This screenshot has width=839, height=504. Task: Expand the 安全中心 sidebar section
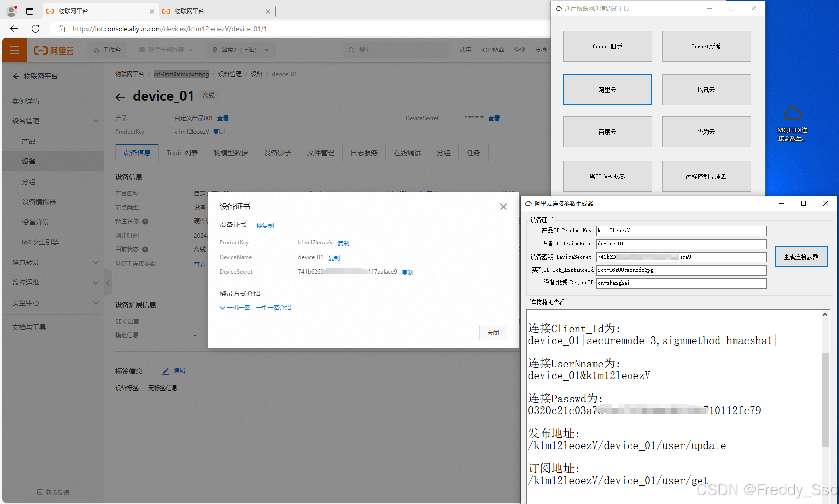[96, 303]
